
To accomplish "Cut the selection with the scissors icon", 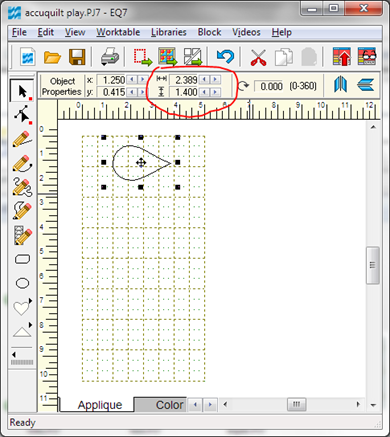I will pyautogui.click(x=258, y=57).
